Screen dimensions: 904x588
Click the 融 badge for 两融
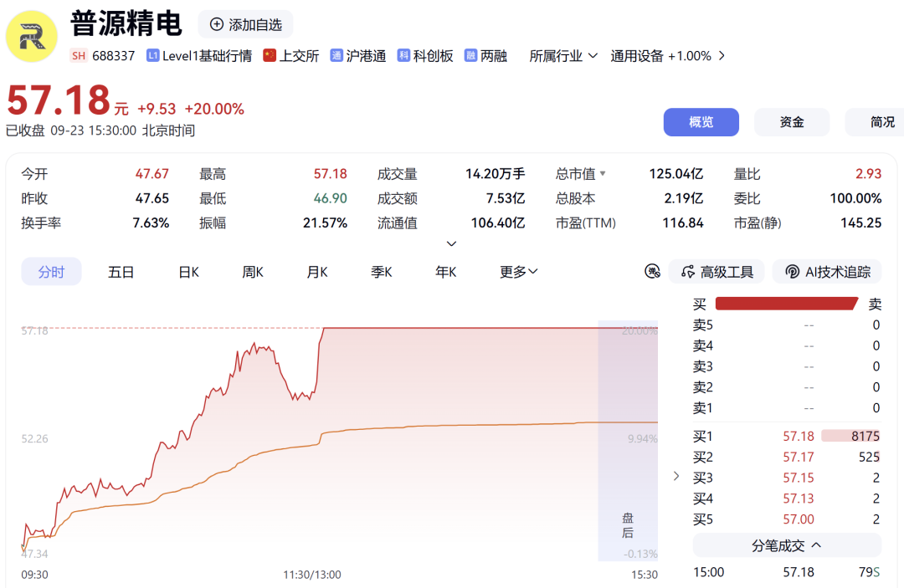click(x=470, y=55)
